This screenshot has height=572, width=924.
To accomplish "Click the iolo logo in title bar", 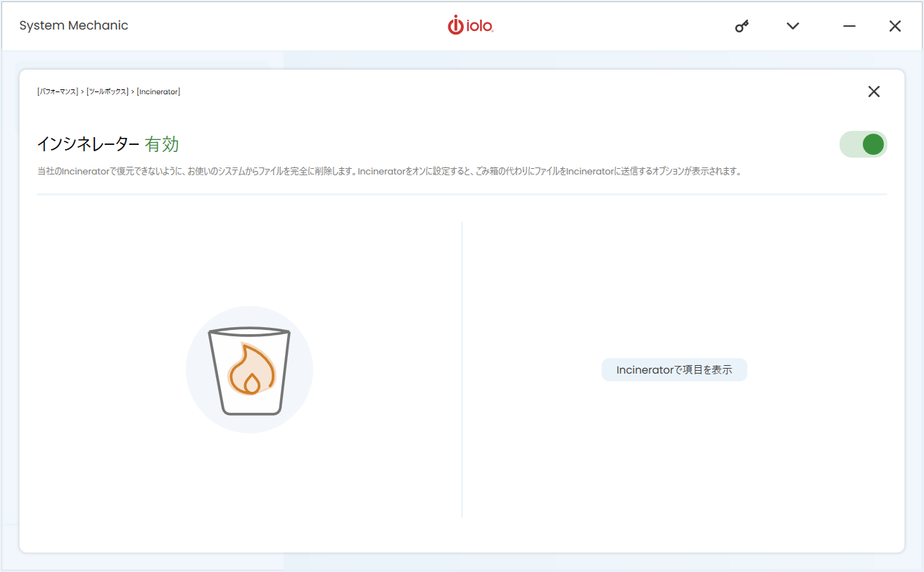I will (470, 26).
